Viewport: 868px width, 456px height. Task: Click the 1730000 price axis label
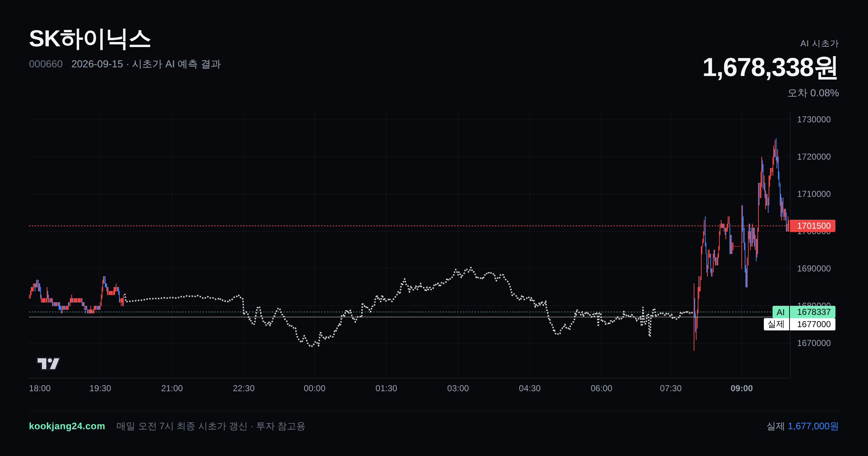[814, 119]
